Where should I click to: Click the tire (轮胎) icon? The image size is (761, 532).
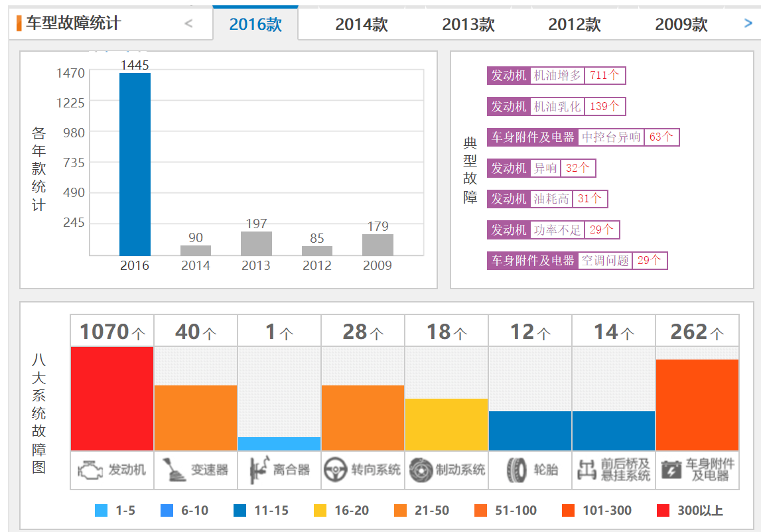[x=516, y=470]
